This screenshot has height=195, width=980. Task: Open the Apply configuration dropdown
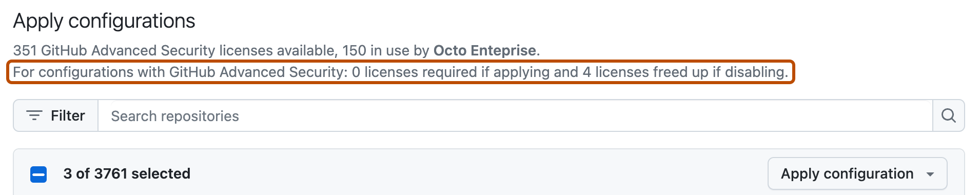pyautogui.click(x=857, y=173)
